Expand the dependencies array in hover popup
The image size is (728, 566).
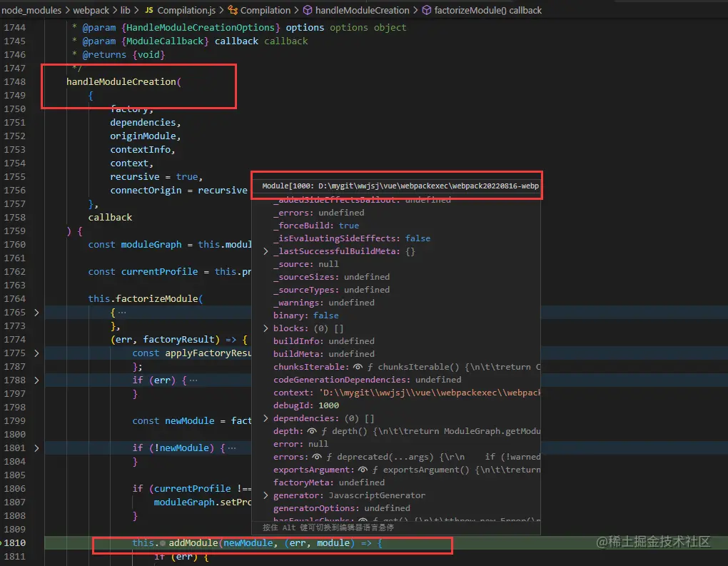266,418
